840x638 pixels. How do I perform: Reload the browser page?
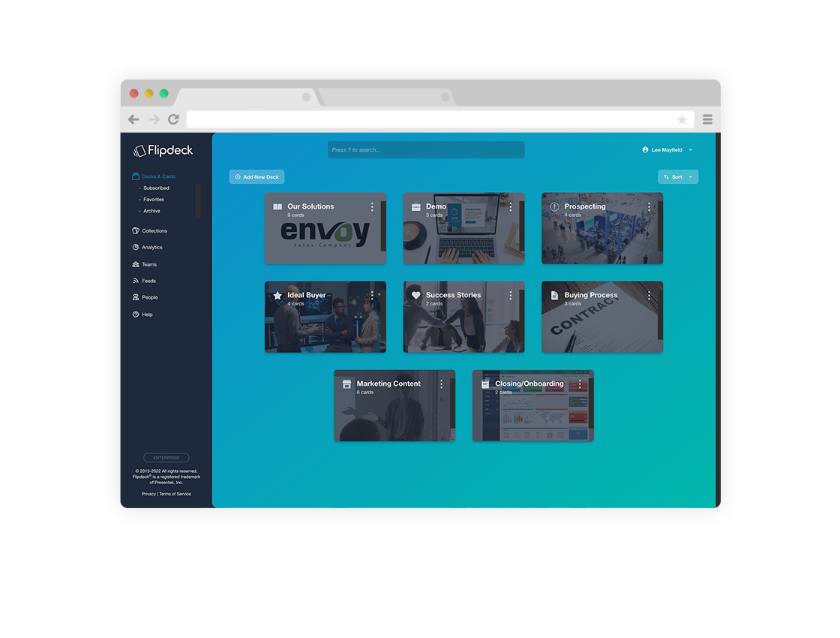(173, 119)
